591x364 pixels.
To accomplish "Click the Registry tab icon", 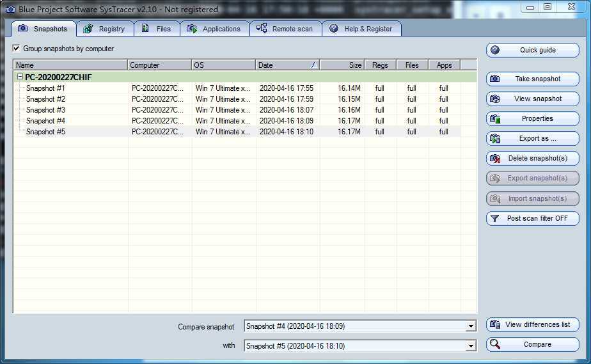I will [88, 28].
